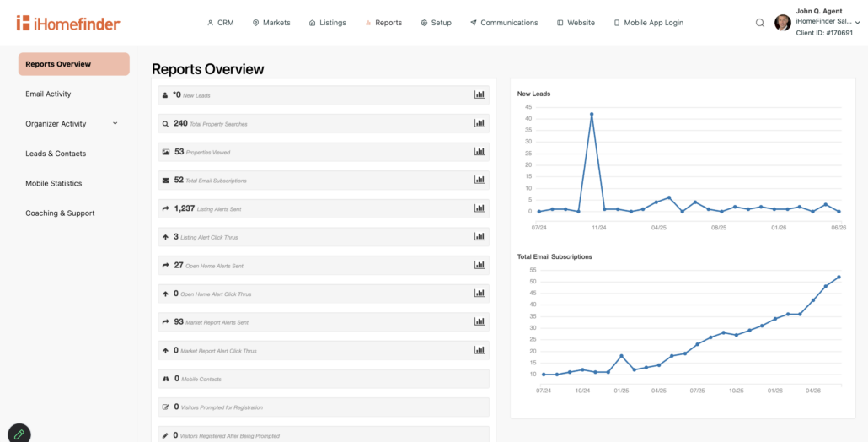
Task: Click the iHomefinder logo
Action: pos(68,23)
